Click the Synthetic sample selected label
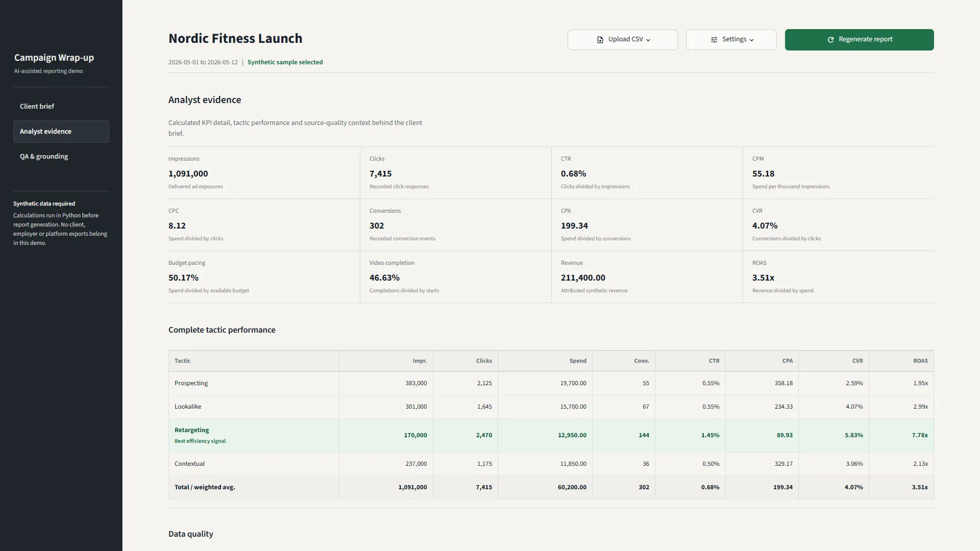This screenshot has height=551, width=980. [285, 62]
